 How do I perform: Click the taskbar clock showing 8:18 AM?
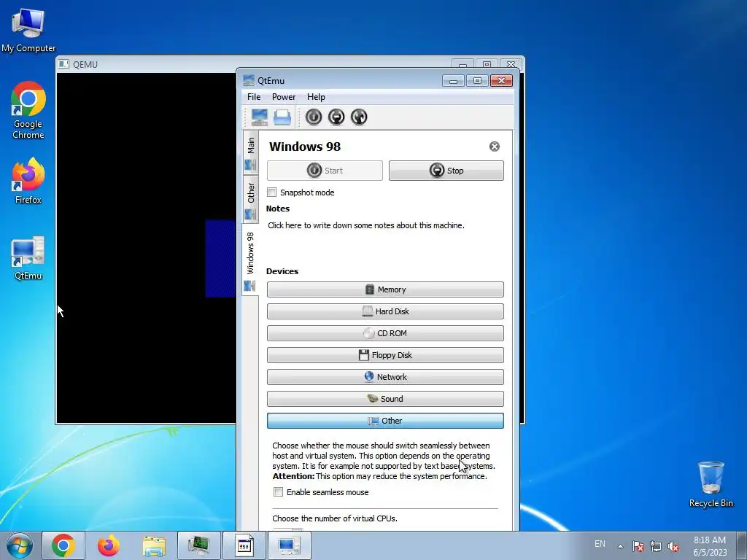tap(710, 545)
